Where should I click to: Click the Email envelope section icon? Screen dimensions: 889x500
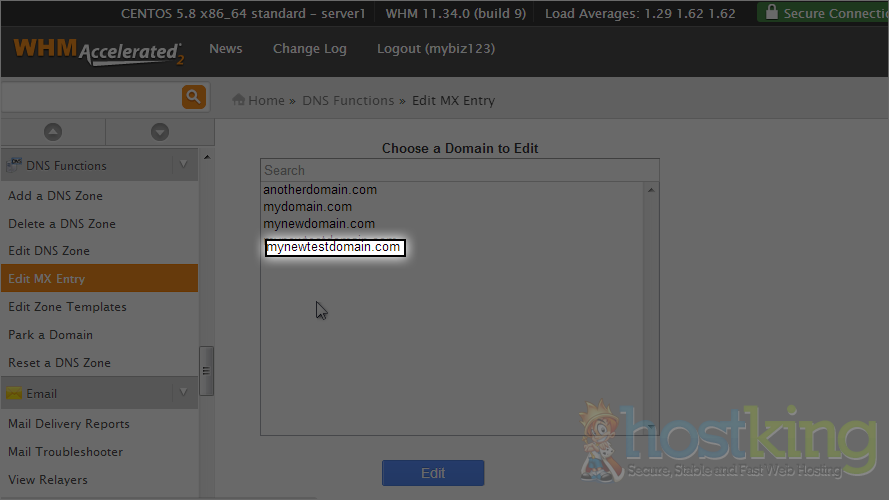point(15,393)
